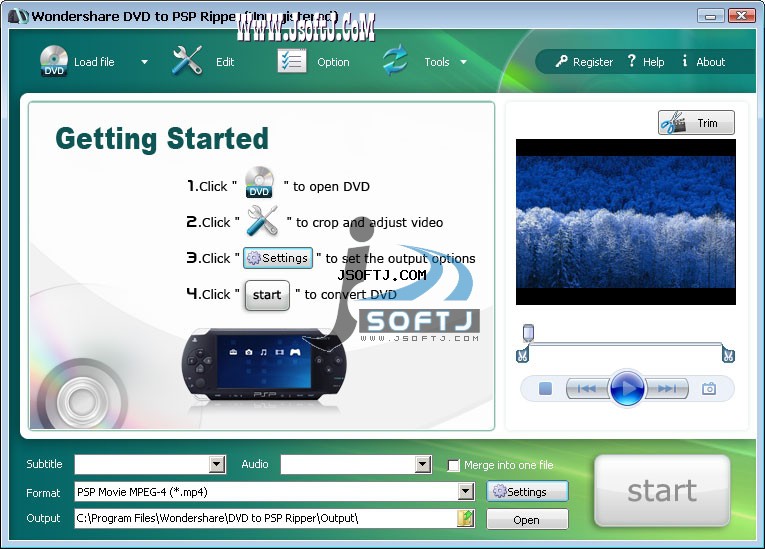Click the Help question mark icon
Image resolution: width=765 pixels, height=549 pixels.
point(632,61)
